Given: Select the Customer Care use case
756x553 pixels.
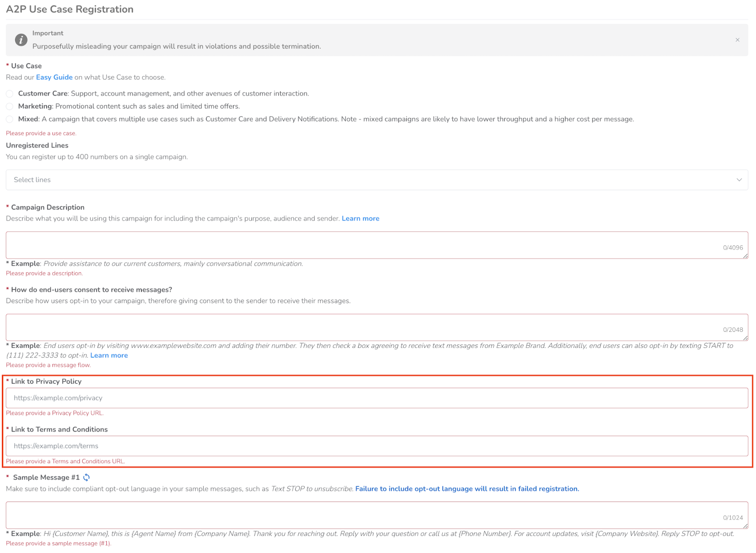Looking at the screenshot, I should click(9, 94).
